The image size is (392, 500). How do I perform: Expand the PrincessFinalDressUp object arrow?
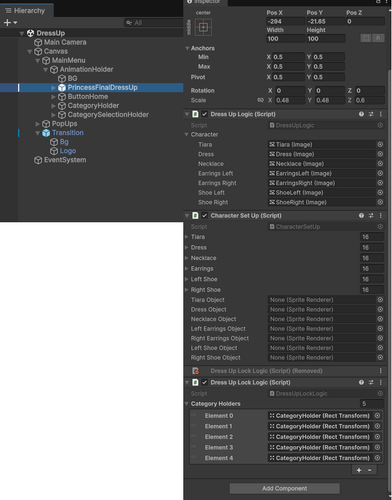(x=53, y=88)
